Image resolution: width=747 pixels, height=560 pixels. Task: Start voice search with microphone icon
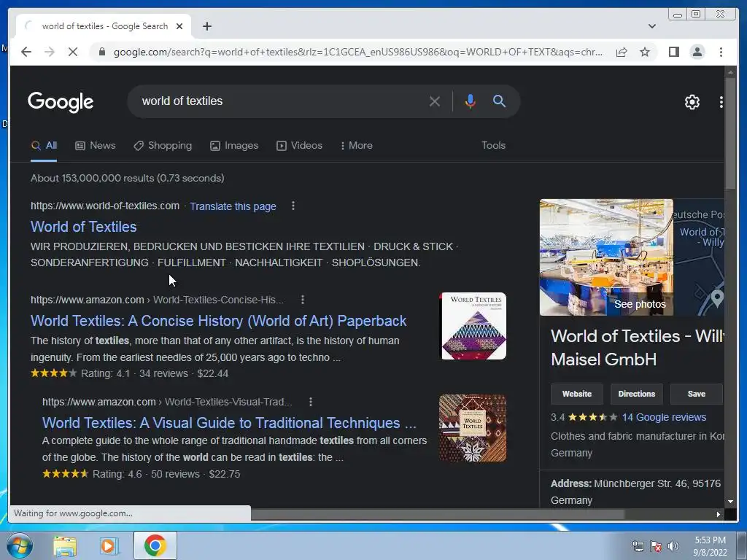tap(471, 101)
